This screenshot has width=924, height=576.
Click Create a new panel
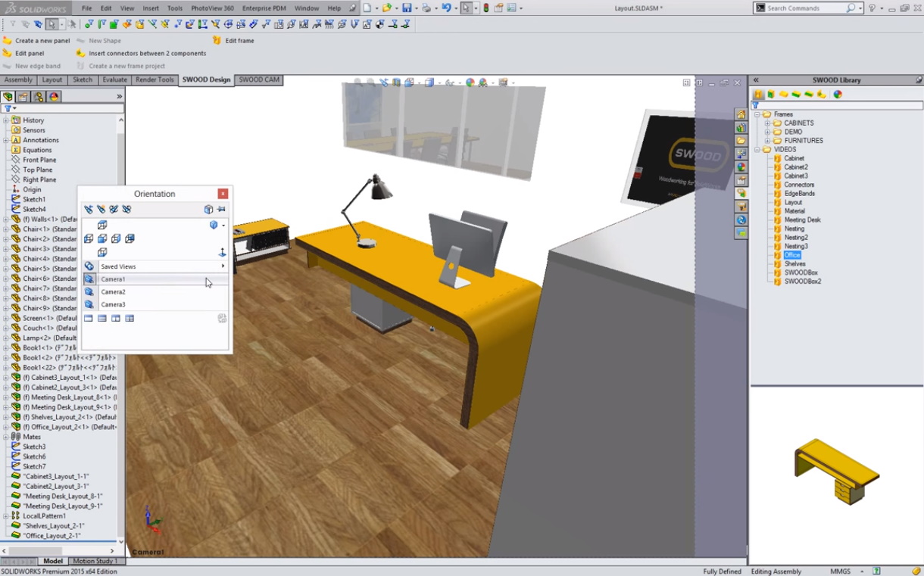coord(42,41)
